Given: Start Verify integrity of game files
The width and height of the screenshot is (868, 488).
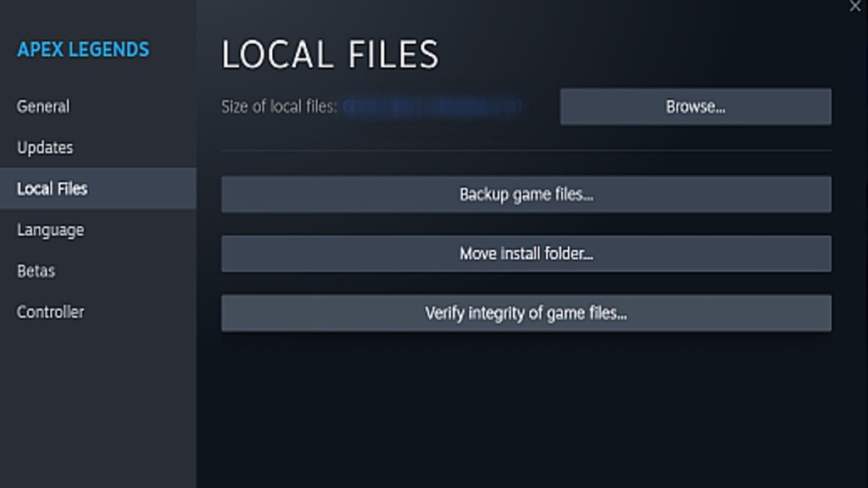Looking at the screenshot, I should [526, 313].
